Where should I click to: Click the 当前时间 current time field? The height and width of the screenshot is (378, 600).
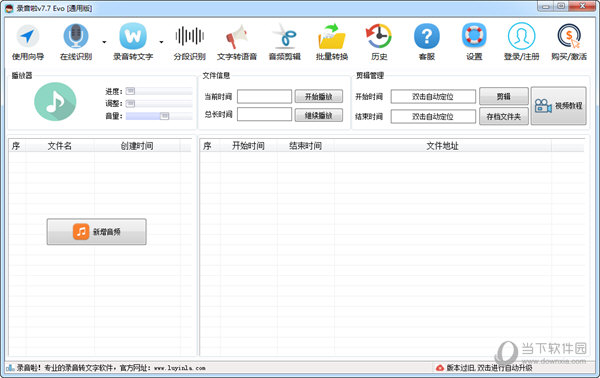(264, 96)
